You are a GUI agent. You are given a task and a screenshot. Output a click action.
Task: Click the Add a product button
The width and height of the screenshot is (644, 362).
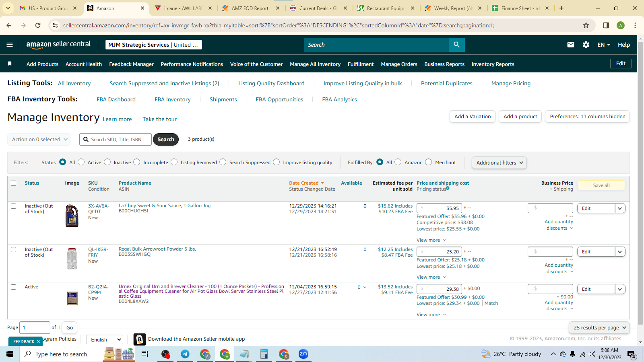(520, 117)
